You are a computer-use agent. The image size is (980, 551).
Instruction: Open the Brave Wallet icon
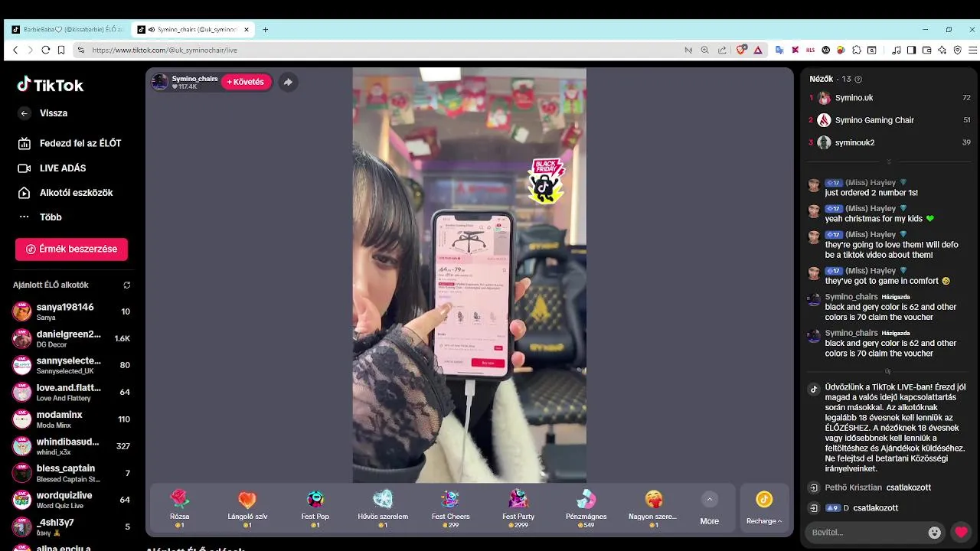(x=926, y=50)
